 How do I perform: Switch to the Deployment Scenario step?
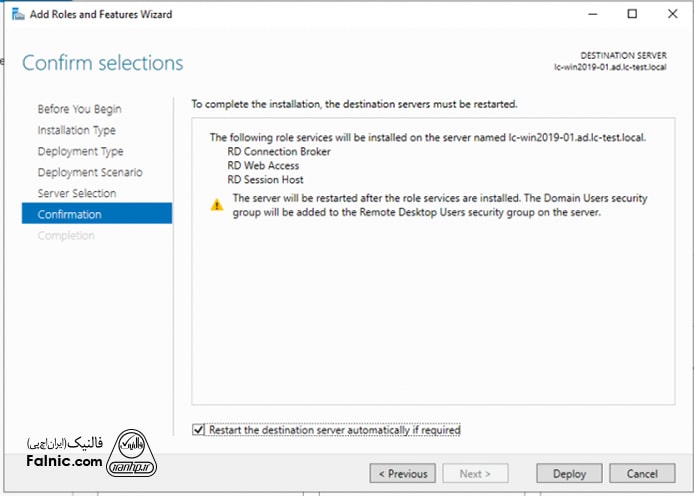89,172
